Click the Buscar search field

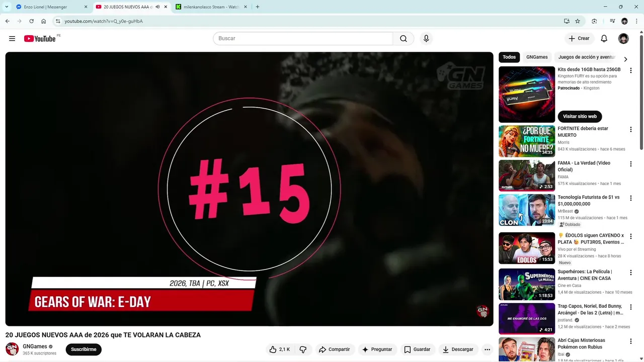coord(302,39)
